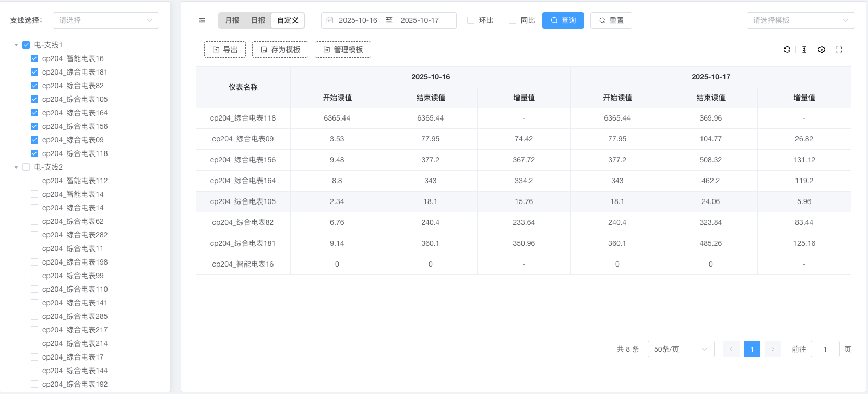Collapse the sidebar with the hamburger icon
The width and height of the screenshot is (868, 394).
[202, 20]
